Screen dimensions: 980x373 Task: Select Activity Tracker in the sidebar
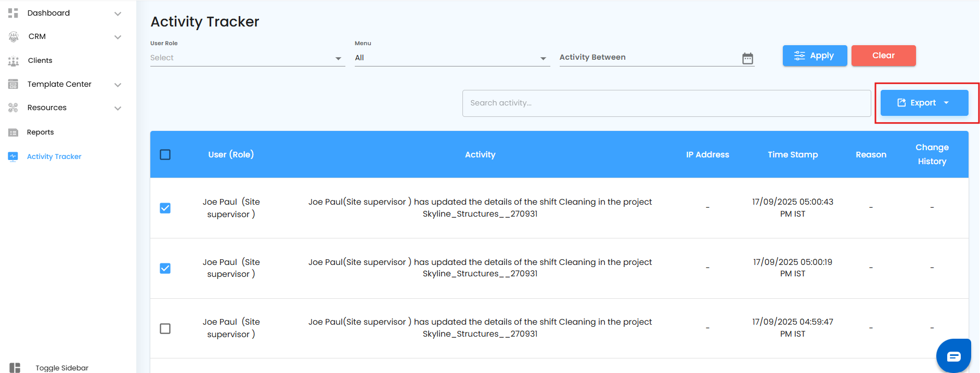(54, 156)
